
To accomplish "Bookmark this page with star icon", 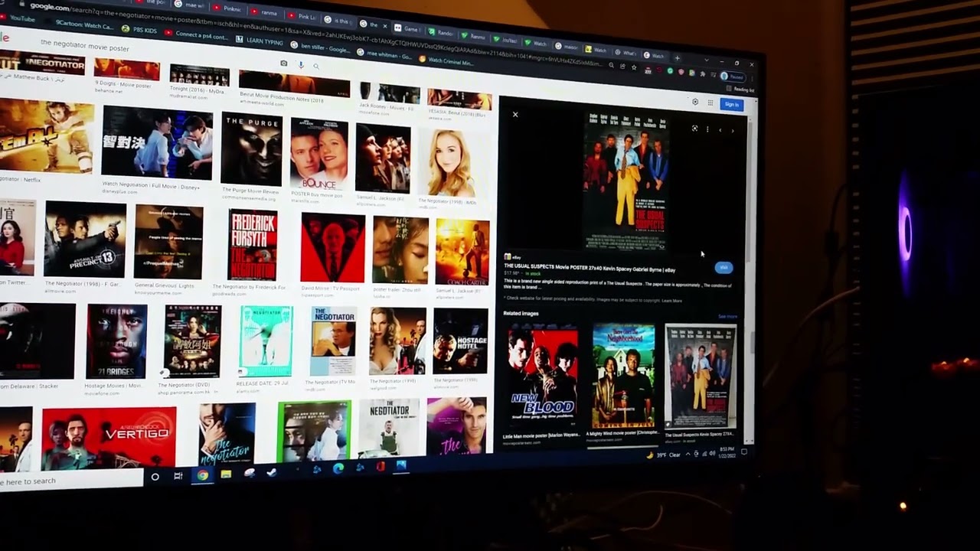I will [634, 67].
